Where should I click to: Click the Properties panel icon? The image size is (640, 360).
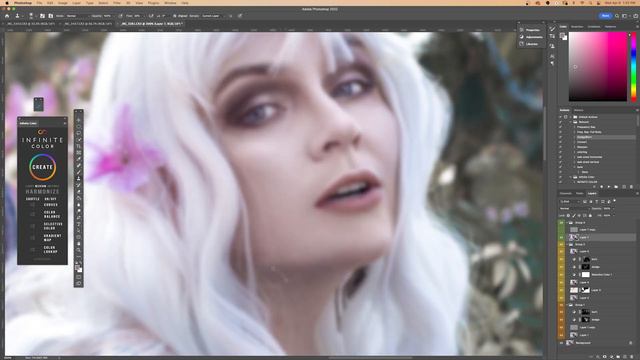click(522, 30)
